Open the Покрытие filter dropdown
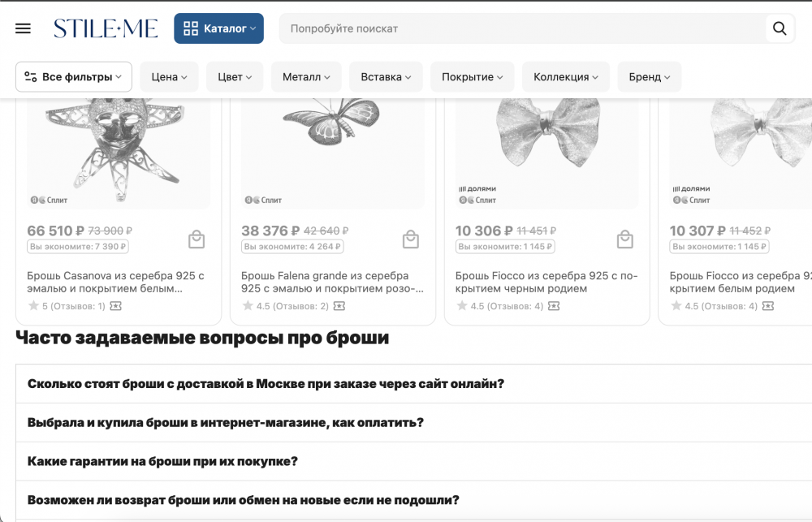The height and width of the screenshot is (522, 812). [x=472, y=76]
